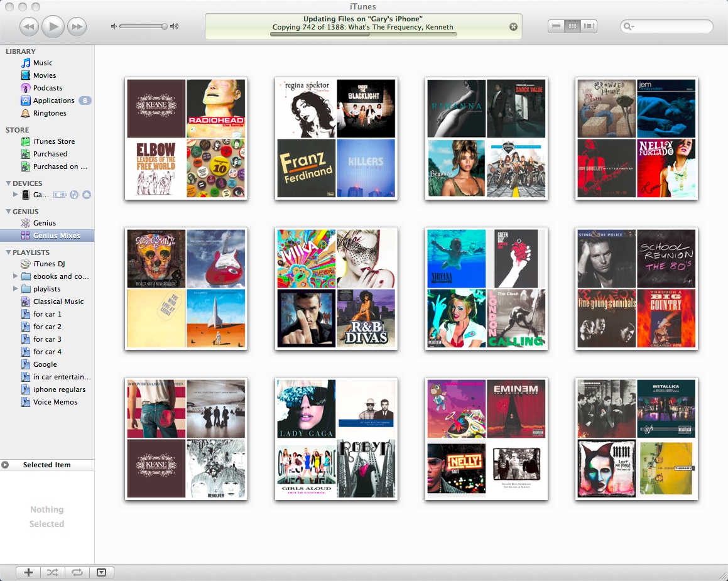This screenshot has width=728, height=581.
Task: Switch to Cover Flow view
Action: (x=589, y=26)
